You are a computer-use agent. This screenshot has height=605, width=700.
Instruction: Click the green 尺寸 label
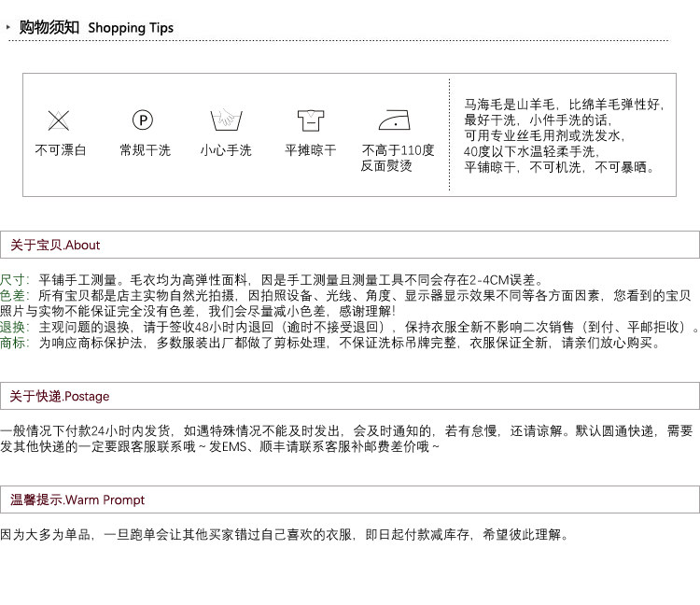(14, 279)
